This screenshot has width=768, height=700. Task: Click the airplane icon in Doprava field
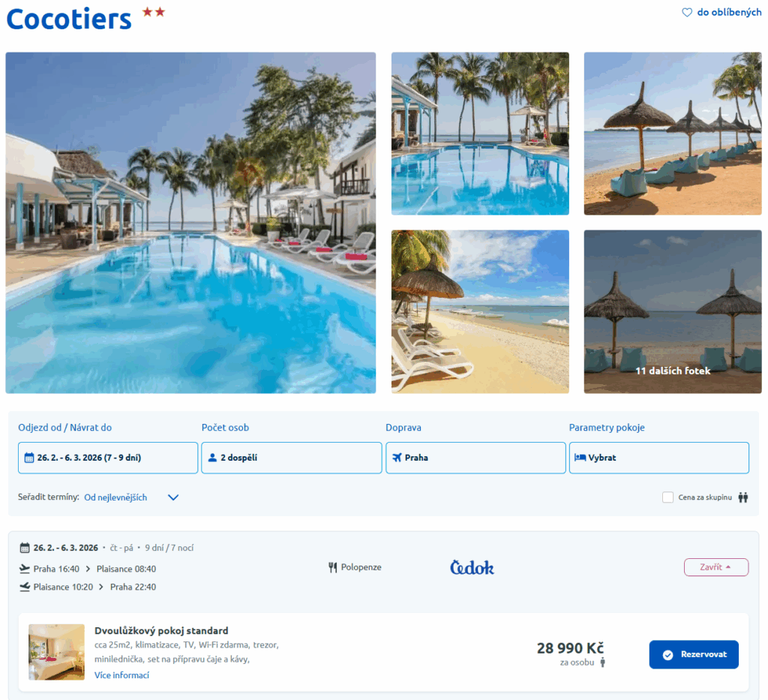(397, 458)
